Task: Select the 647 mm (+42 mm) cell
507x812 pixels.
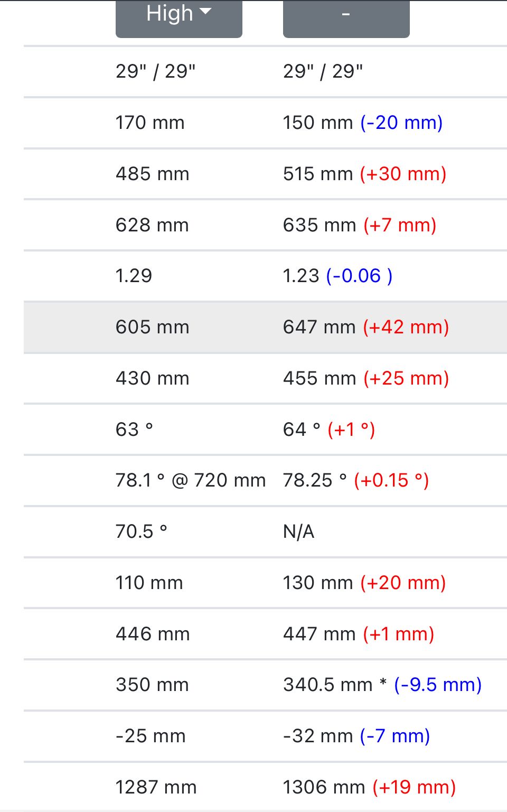Action: coord(365,327)
